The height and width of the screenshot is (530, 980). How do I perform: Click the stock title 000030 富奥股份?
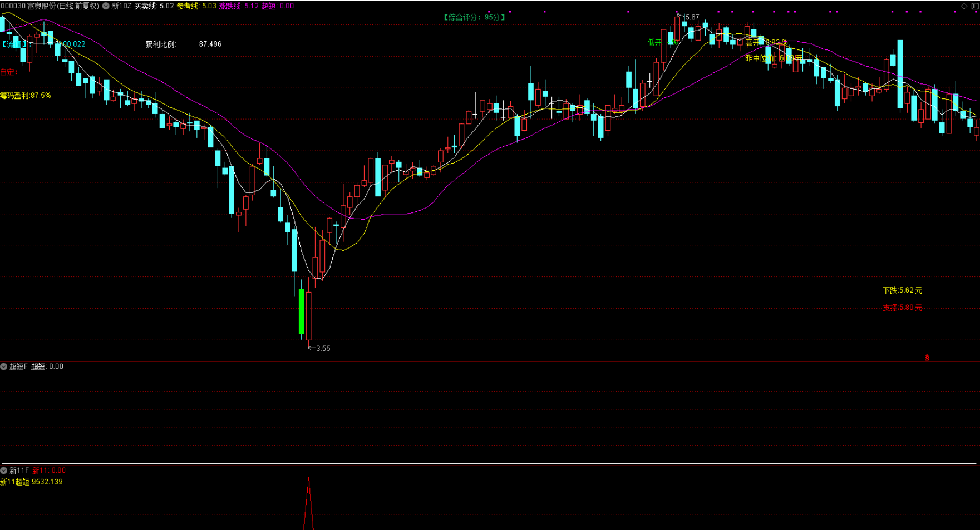click(50, 6)
